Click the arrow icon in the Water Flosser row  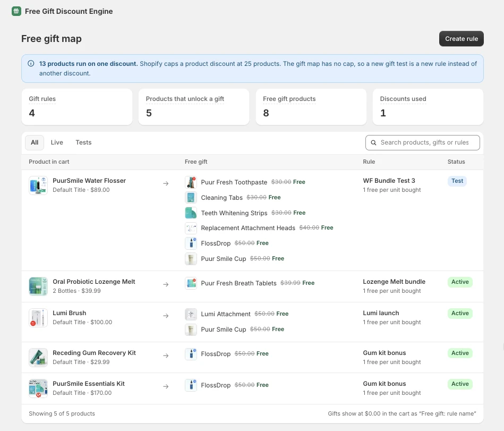point(166,183)
